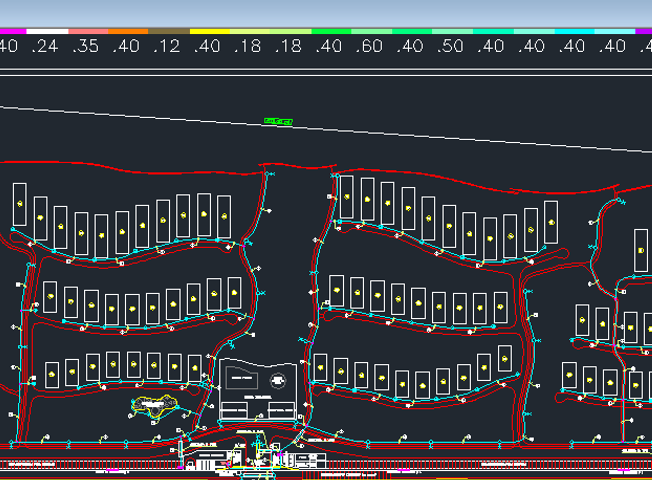Click the yellow-outlined pond shape
652x480 pixels.
[154, 406]
